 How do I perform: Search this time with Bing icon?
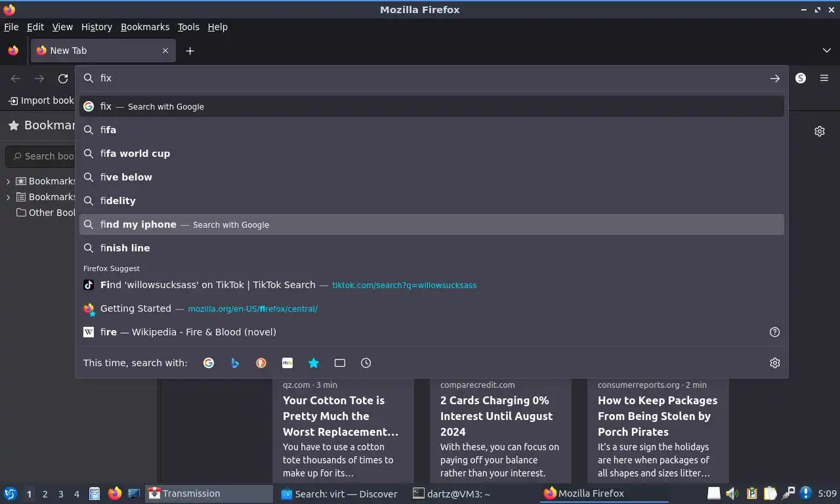[235, 363]
